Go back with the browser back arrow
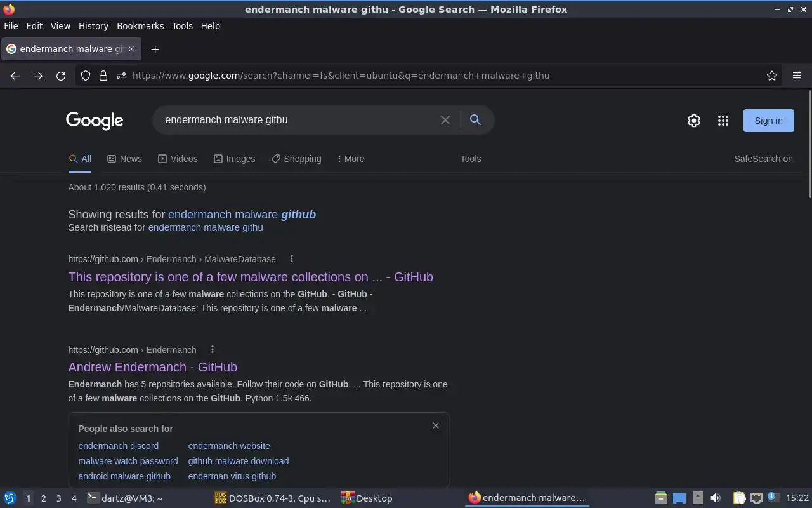 pyautogui.click(x=15, y=76)
